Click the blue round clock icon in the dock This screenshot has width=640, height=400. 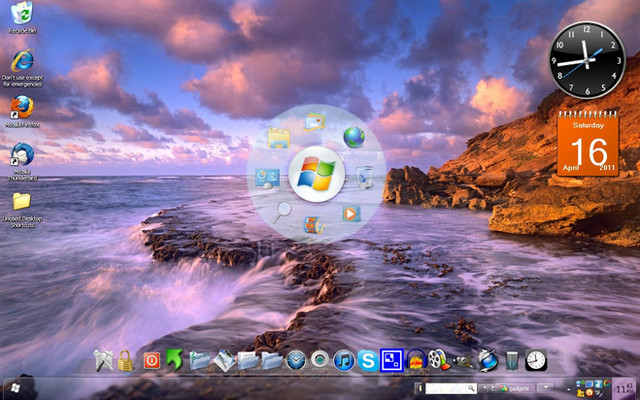[296, 361]
